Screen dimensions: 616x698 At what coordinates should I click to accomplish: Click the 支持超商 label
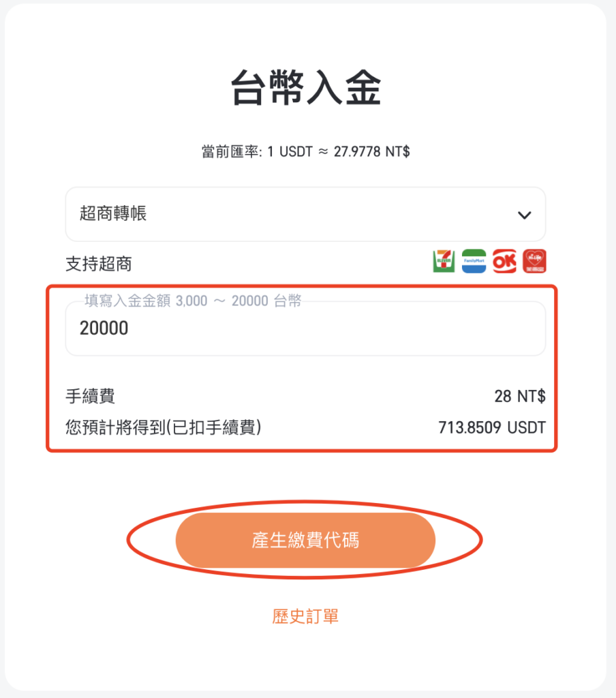point(99,264)
